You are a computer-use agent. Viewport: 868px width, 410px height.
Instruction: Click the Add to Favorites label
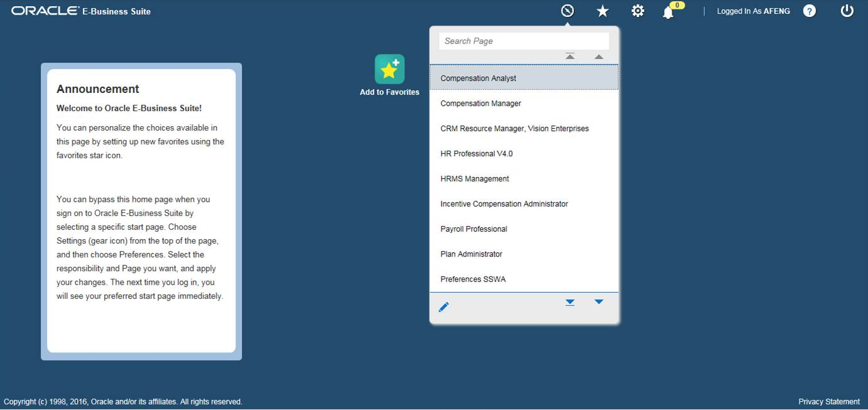click(389, 92)
